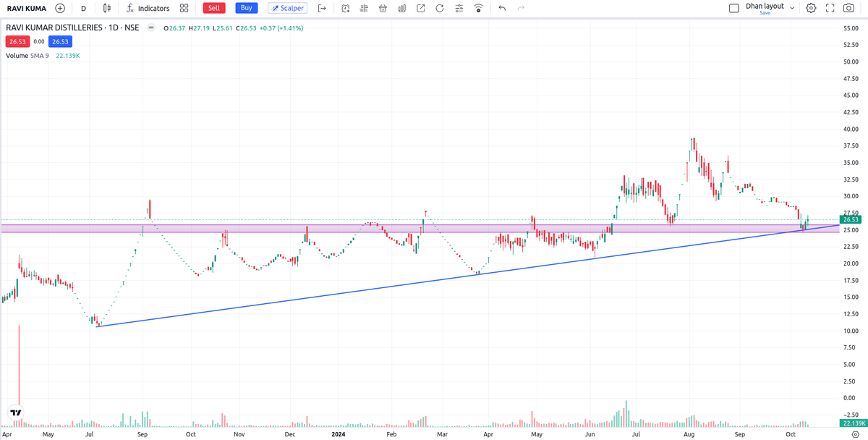Click the exit arrow toolbar icon

point(322,8)
